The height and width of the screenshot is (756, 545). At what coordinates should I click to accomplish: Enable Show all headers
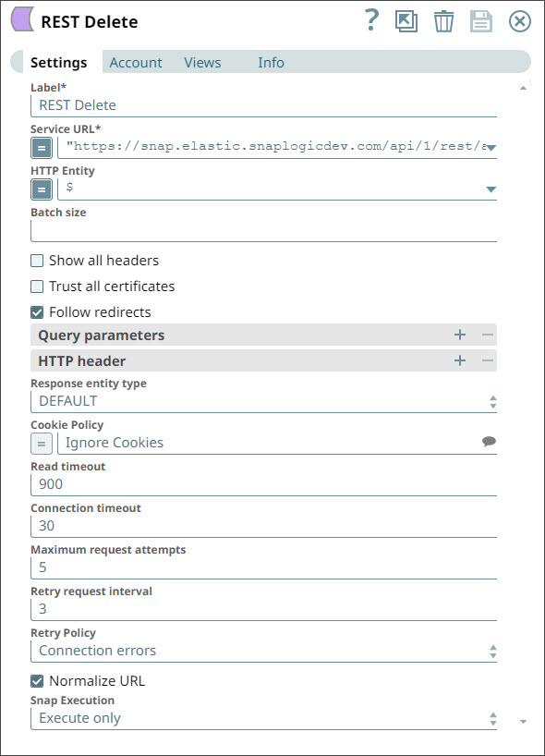pos(36,260)
